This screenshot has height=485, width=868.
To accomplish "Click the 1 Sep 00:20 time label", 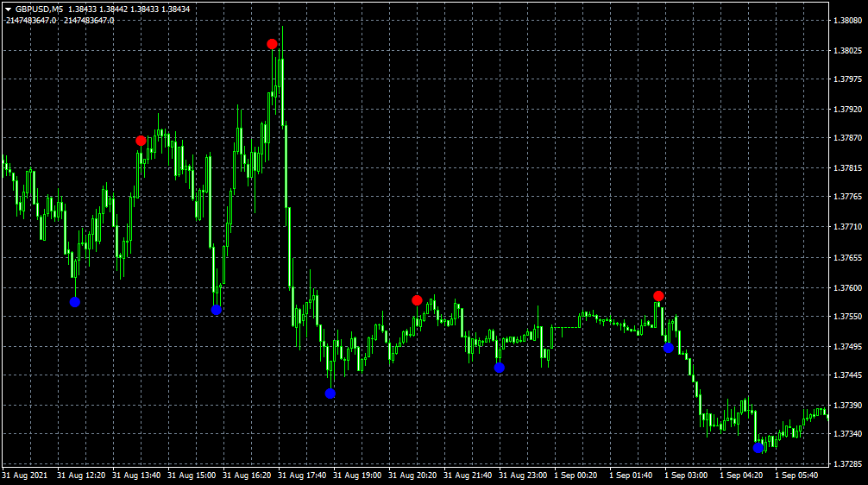I will (x=576, y=475).
